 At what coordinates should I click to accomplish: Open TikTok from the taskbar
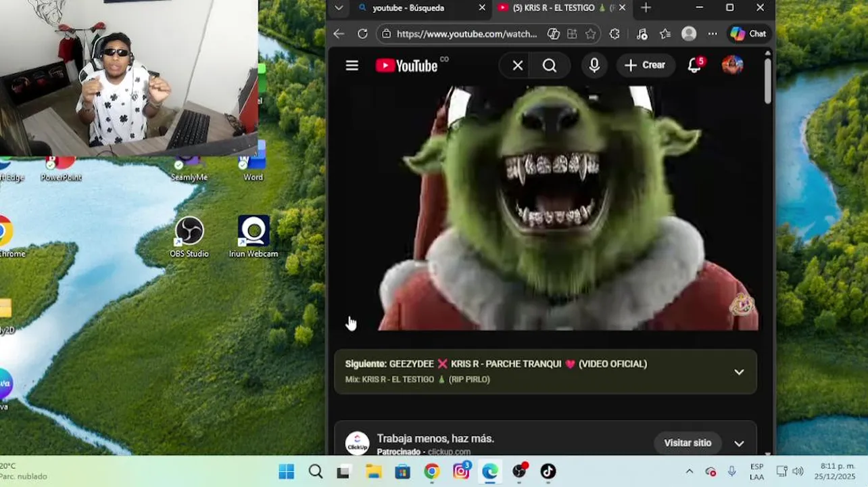point(548,471)
